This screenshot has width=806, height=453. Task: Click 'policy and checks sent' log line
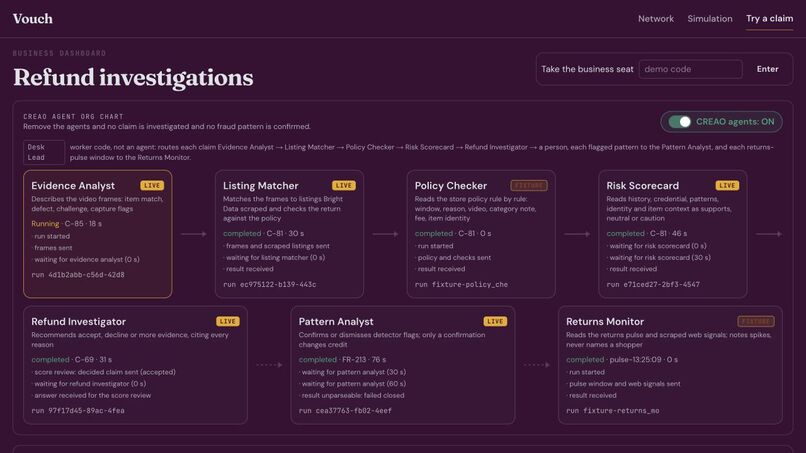pos(453,258)
